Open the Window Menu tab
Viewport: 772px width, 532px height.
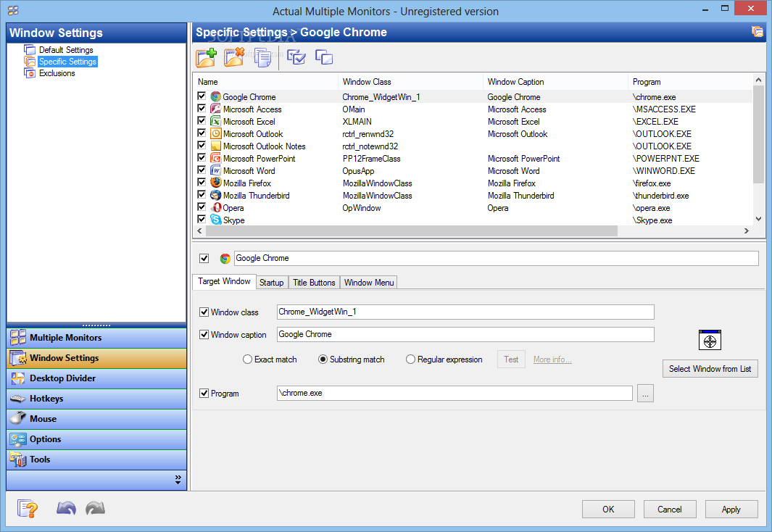point(369,283)
